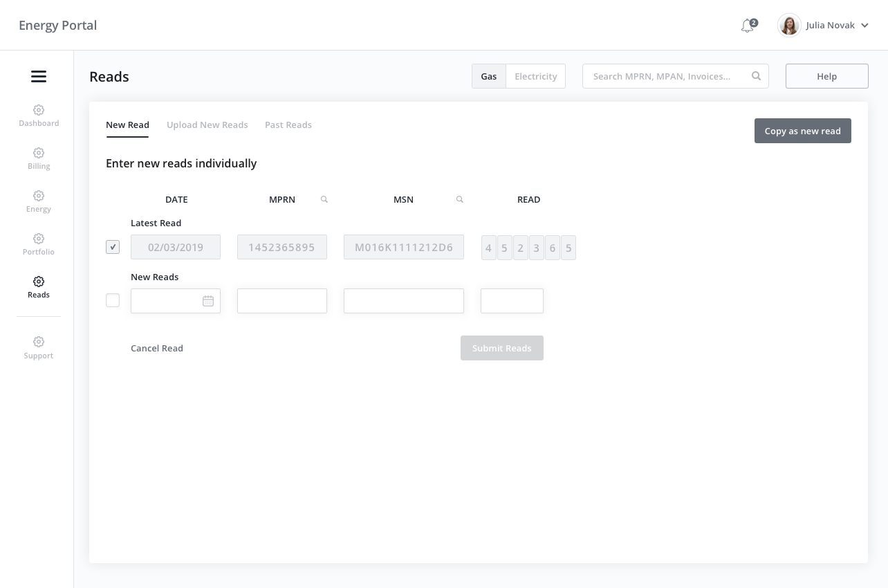Go to Dashboard in sidebar

pyautogui.click(x=39, y=116)
